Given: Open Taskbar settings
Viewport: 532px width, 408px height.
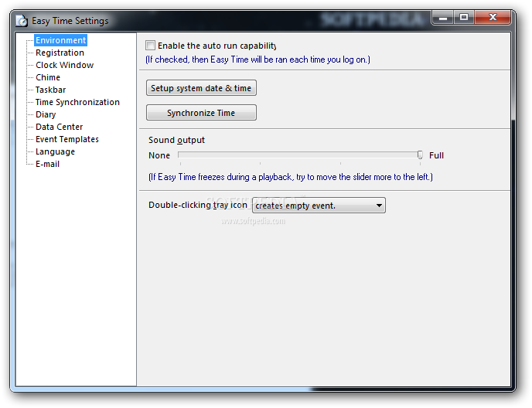Looking at the screenshot, I should [50, 90].
